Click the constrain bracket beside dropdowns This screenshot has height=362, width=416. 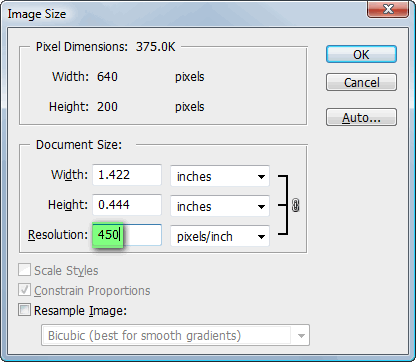pyautogui.click(x=283, y=205)
